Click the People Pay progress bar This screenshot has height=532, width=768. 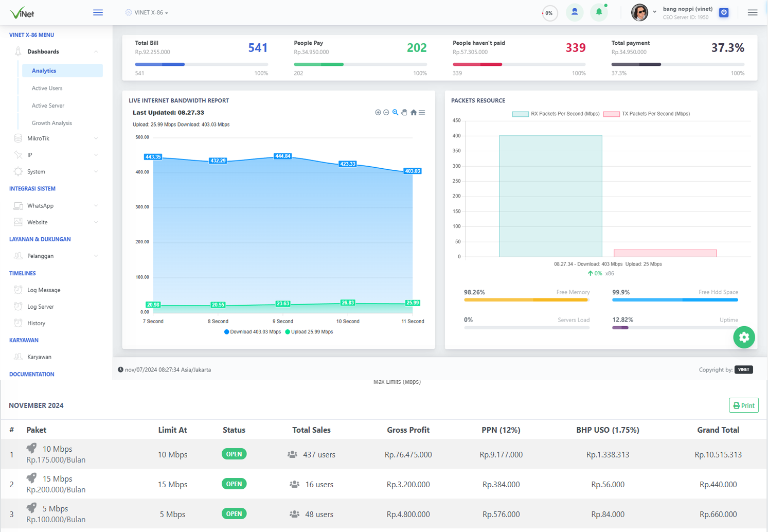point(360,64)
